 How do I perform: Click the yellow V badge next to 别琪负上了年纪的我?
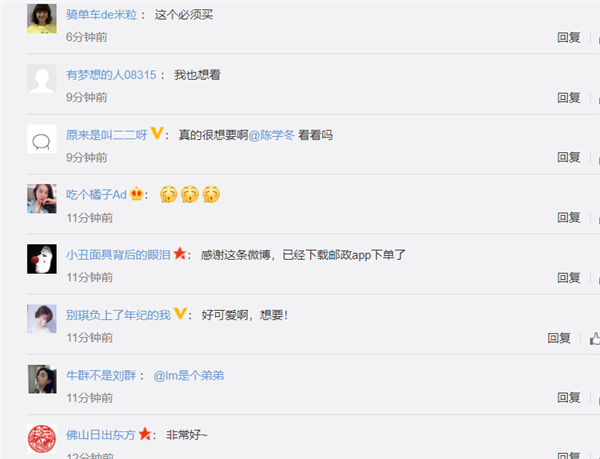pos(180,313)
